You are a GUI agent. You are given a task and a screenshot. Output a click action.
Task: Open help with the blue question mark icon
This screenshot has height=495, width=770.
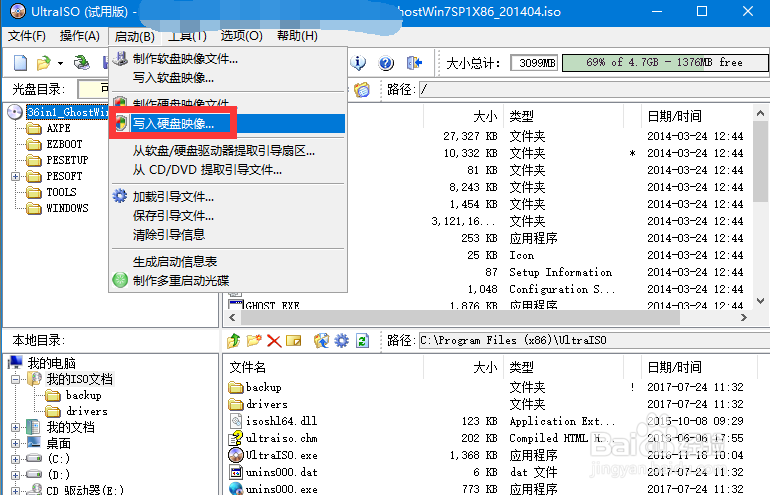tap(386, 63)
